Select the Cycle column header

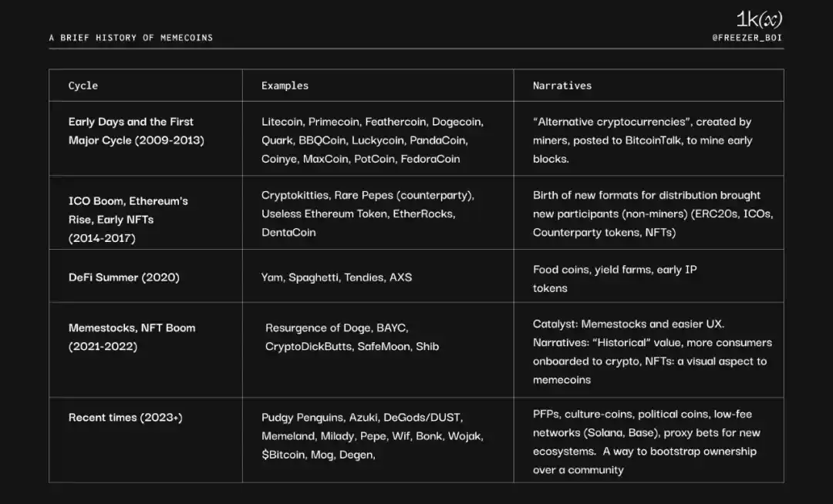(83, 86)
